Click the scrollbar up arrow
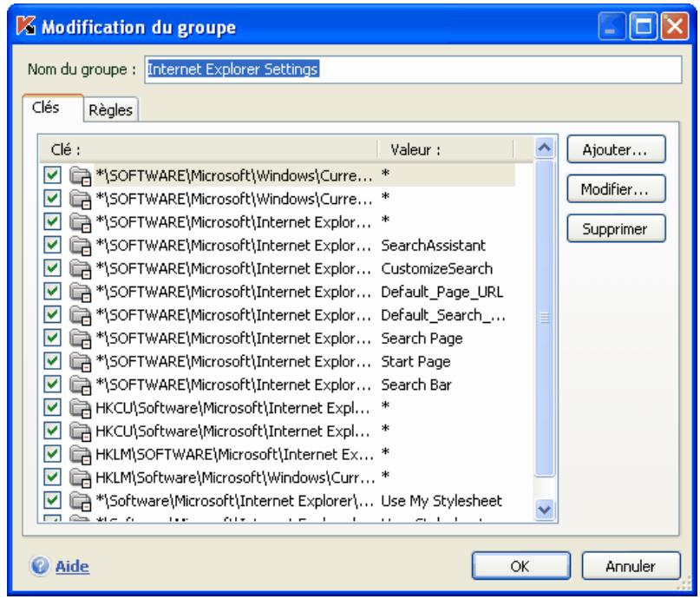Viewport: 700px width, 599px height. (544, 148)
